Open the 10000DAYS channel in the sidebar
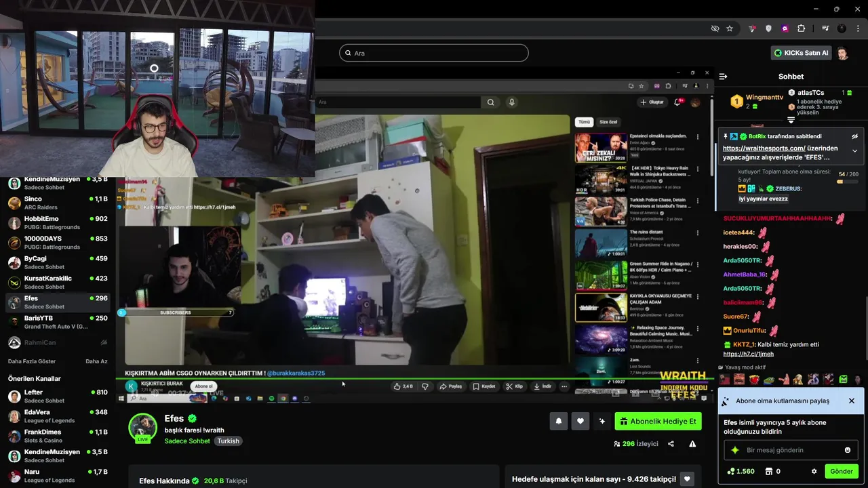 (x=58, y=243)
